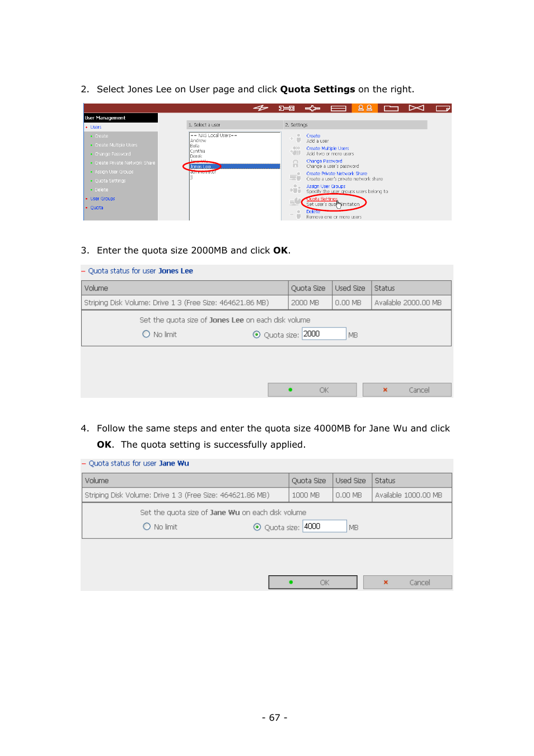Select Jones Lee in user list

[x=235, y=167]
